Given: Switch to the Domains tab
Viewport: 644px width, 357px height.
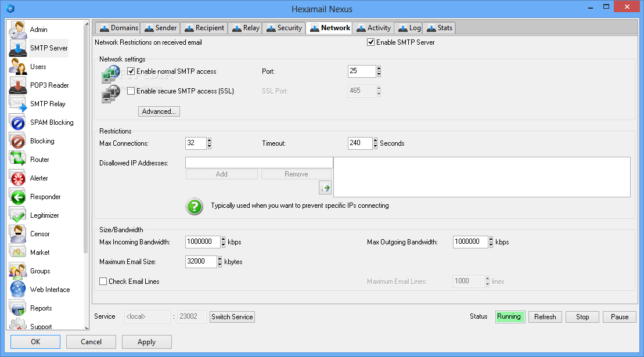Looking at the screenshot, I should pyautogui.click(x=118, y=28).
